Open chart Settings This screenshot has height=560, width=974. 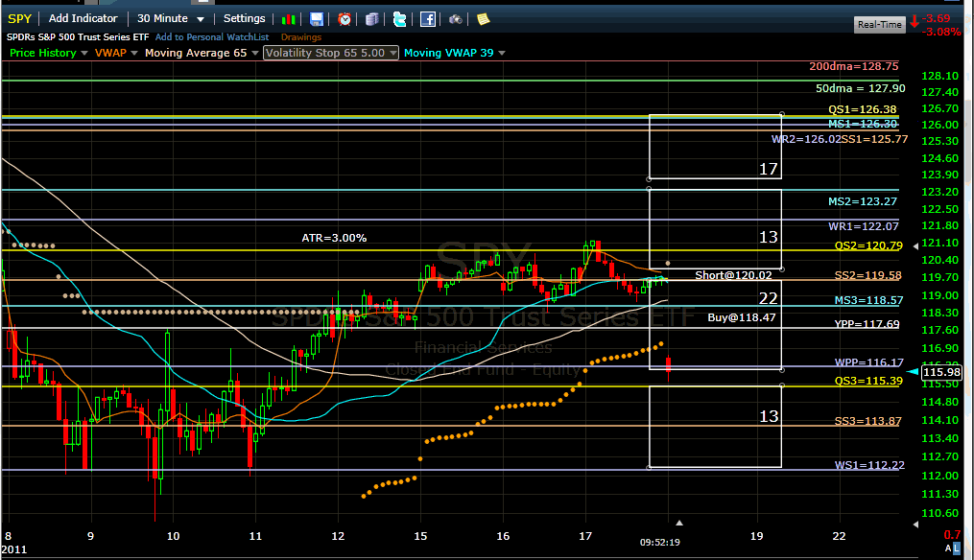[244, 18]
